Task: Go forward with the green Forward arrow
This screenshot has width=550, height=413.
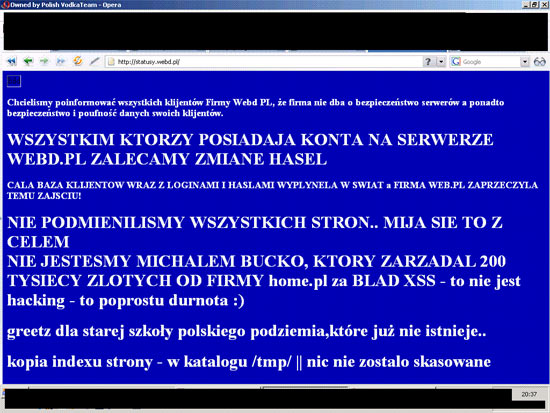Action: pyautogui.click(x=44, y=61)
